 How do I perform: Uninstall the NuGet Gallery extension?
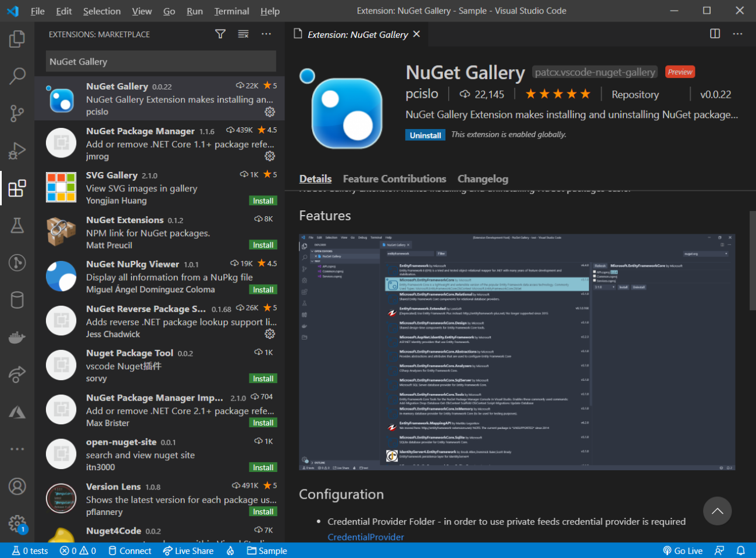[x=425, y=135]
